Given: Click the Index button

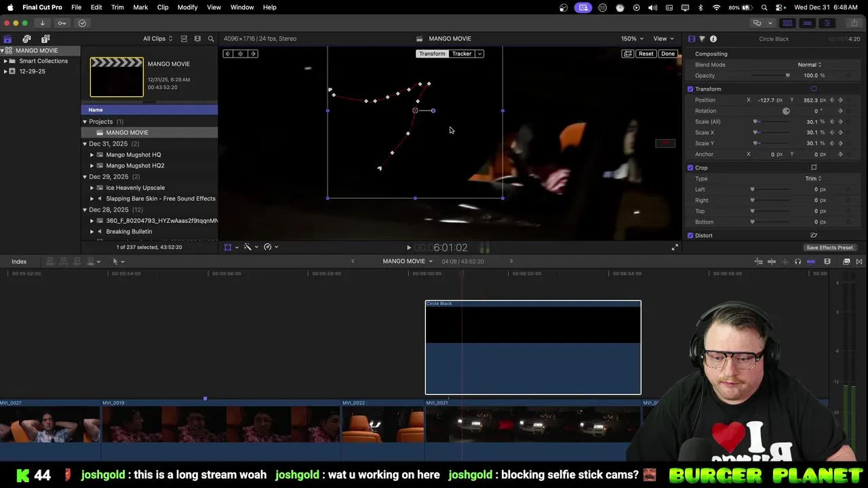Looking at the screenshot, I should [19, 262].
